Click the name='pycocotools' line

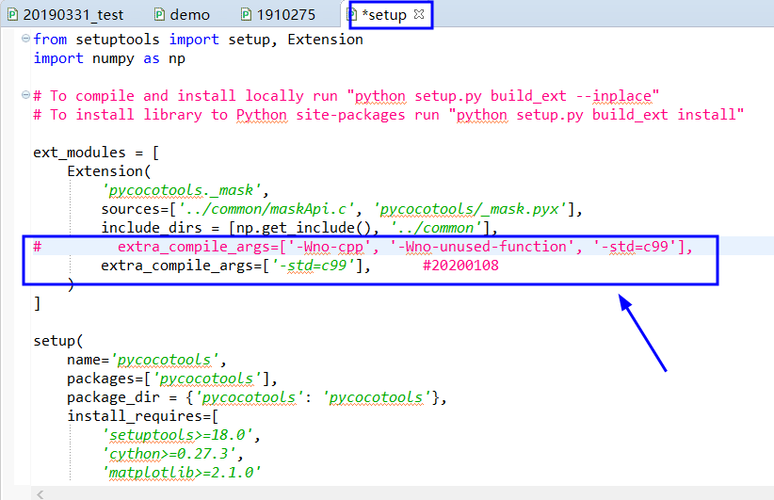point(147,360)
